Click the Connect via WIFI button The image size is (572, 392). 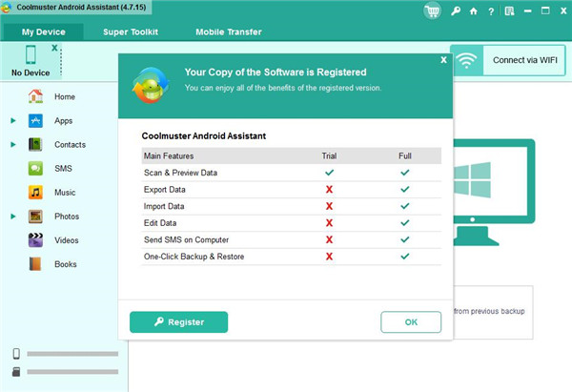pyautogui.click(x=508, y=60)
